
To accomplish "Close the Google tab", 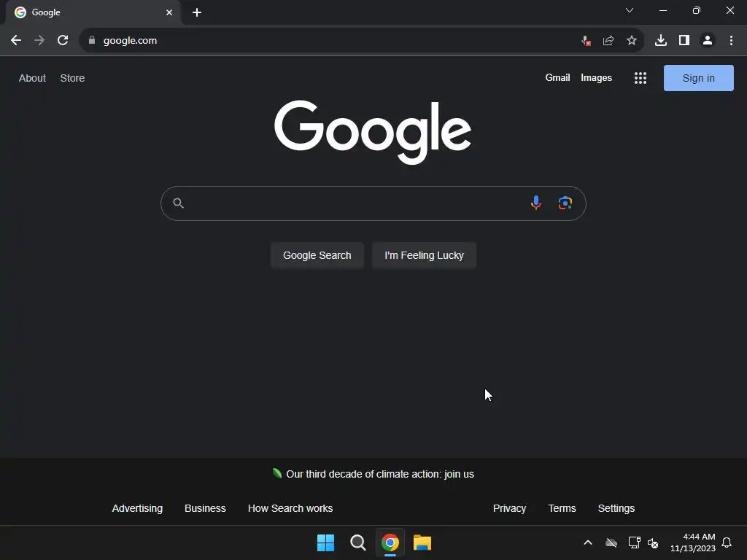I will tap(169, 12).
